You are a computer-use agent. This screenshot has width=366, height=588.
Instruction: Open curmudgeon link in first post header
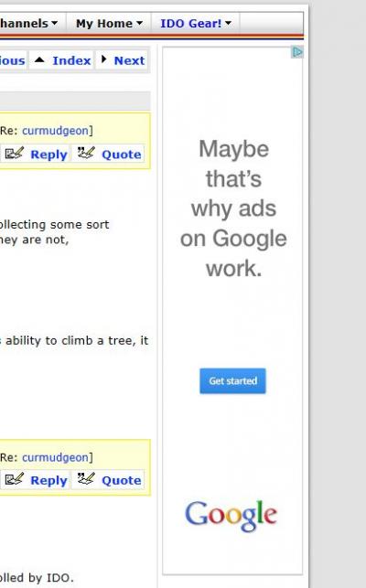pos(55,131)
